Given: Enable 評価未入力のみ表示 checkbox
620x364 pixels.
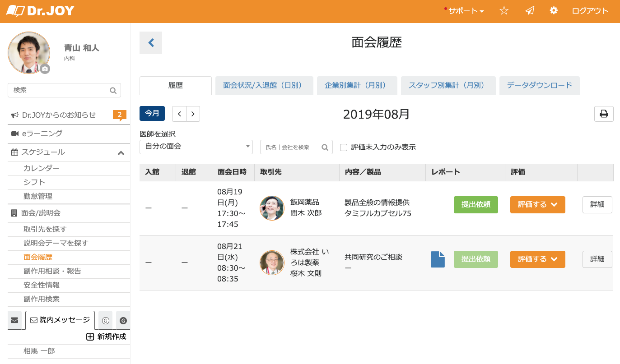Looking at the screenshot, I should (x=344, y=147).
